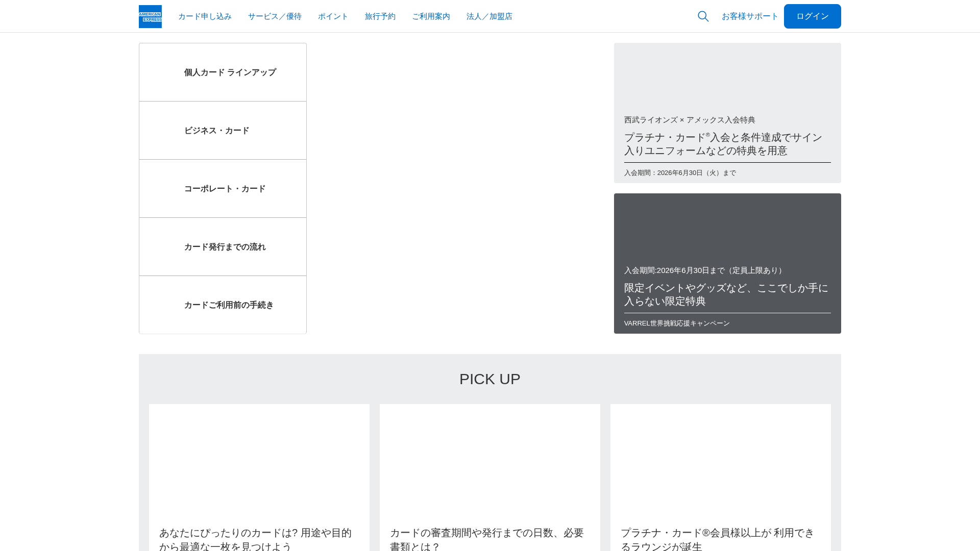Select カードご利用前の手続き tile
Image resolution: width=980 pixels, height=551 pixels.
[223, 305]
